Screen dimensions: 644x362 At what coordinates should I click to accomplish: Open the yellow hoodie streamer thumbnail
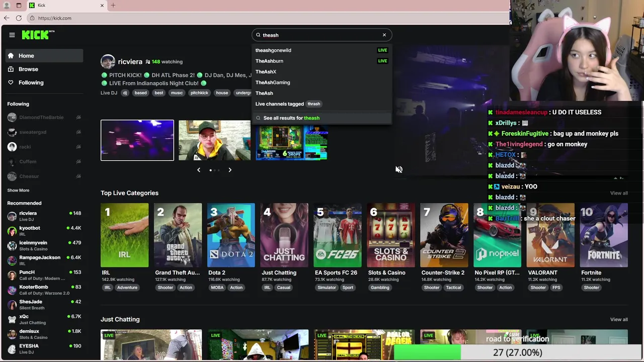[214, 140]
